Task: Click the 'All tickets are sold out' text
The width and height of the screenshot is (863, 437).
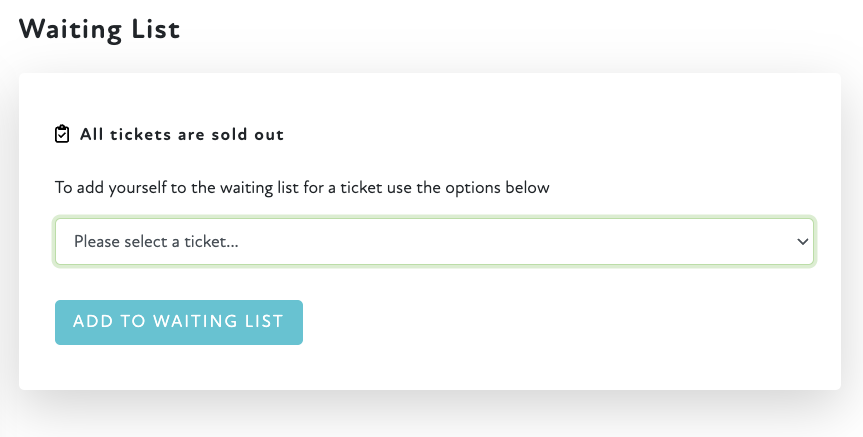Action: click(182, 134)
